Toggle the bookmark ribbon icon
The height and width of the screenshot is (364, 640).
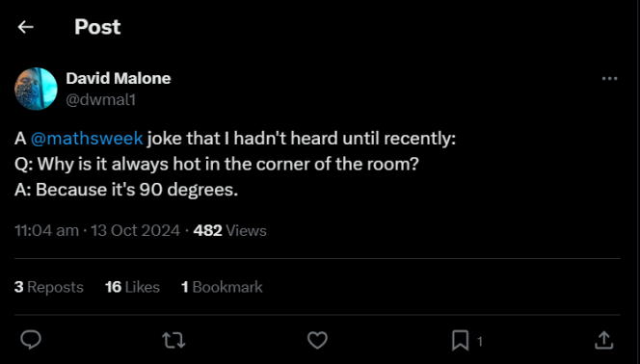[x=460, y=340]
